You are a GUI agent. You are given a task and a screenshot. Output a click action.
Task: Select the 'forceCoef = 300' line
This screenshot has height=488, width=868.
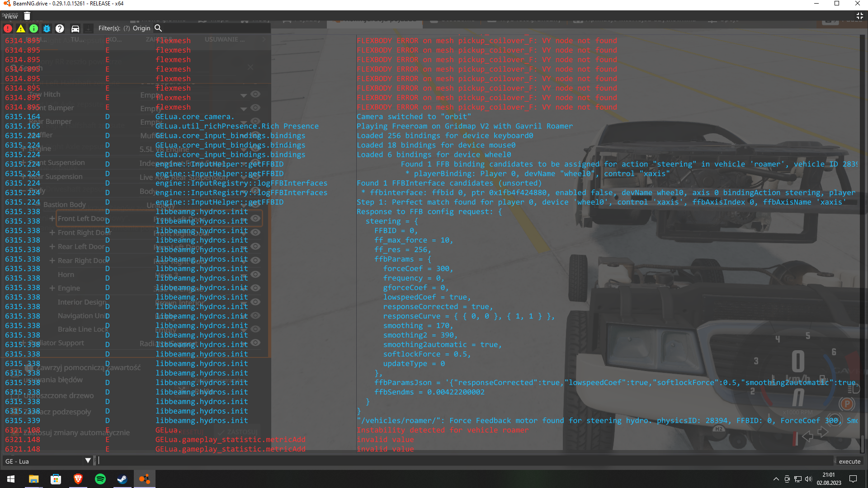click(418, 268)
